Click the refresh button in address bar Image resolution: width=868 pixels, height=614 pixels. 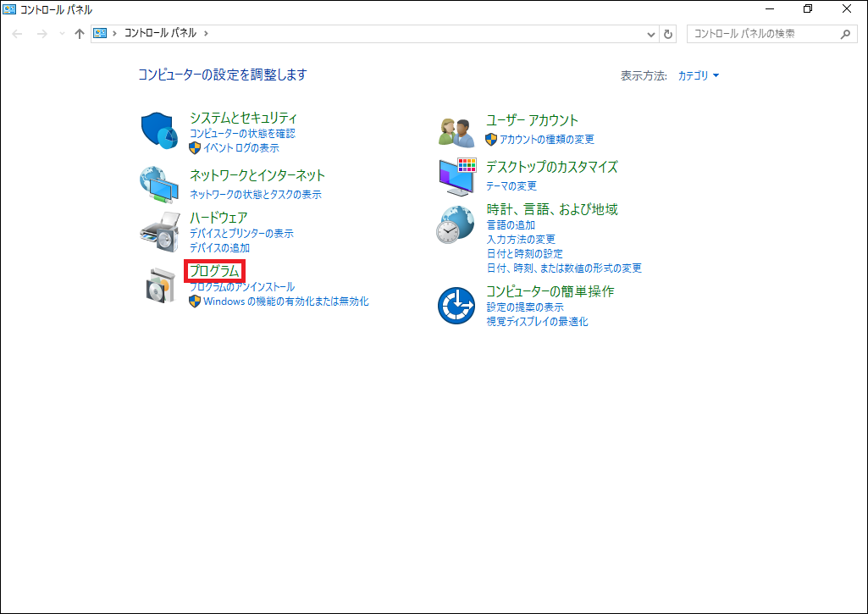668,34
